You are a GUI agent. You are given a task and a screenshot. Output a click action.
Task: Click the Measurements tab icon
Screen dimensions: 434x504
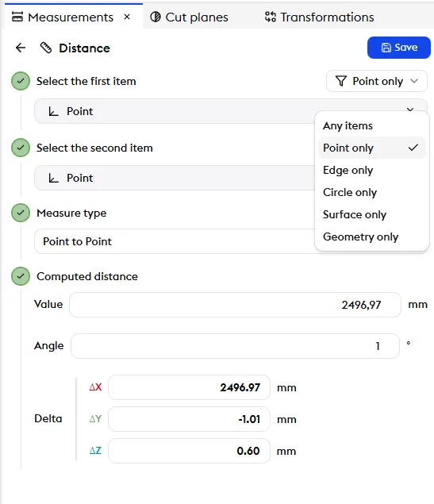[x=17, y=17]
